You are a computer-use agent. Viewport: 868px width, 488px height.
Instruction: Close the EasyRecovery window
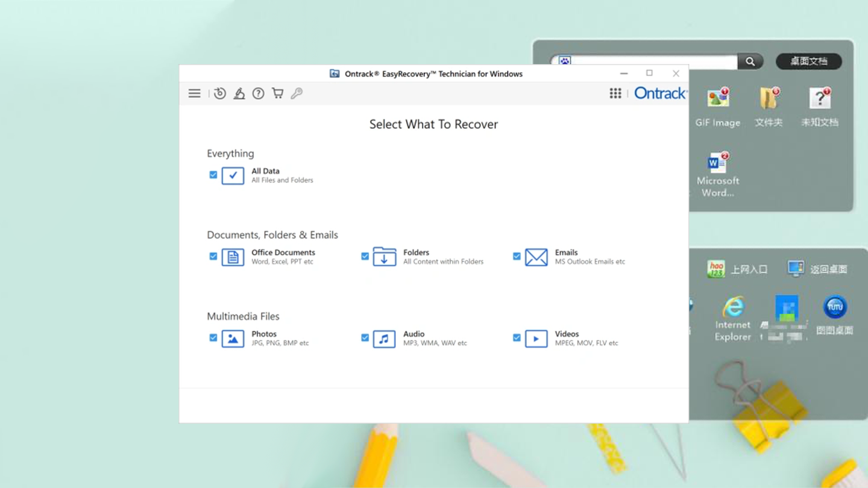pos(676,74)
